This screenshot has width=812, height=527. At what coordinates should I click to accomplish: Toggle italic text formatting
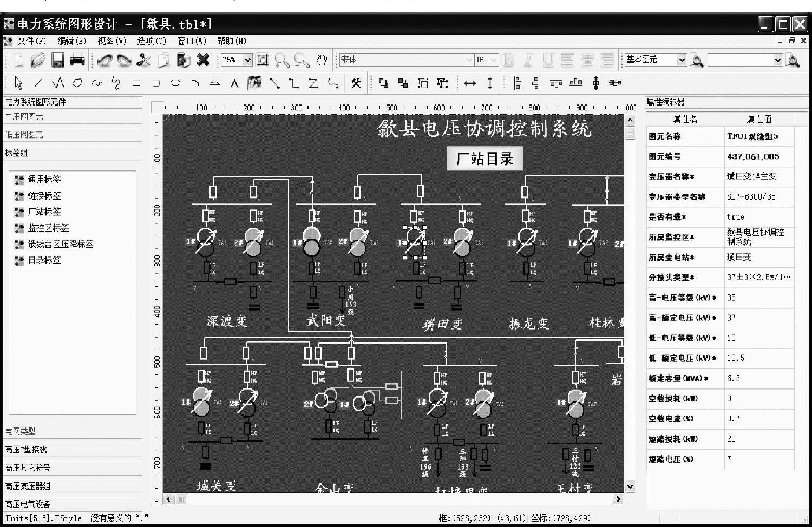click(528, 60)
